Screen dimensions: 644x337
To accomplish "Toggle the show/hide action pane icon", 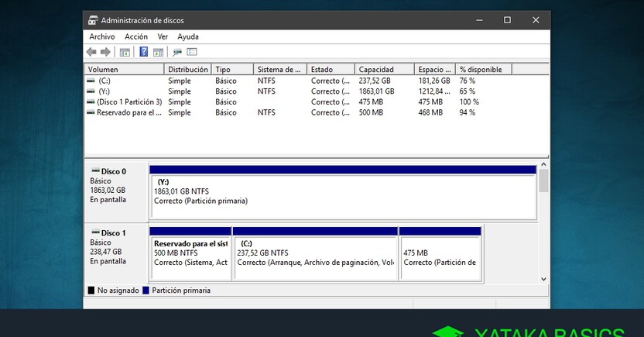I will click(x=158, y=52).
